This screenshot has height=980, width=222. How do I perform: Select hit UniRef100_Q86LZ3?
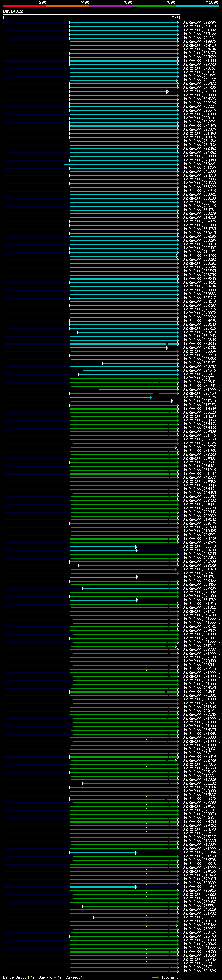pos(199,412)
